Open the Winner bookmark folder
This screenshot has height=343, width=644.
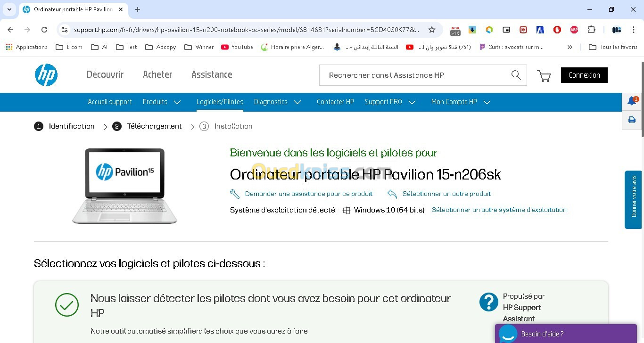pos(199,47)
